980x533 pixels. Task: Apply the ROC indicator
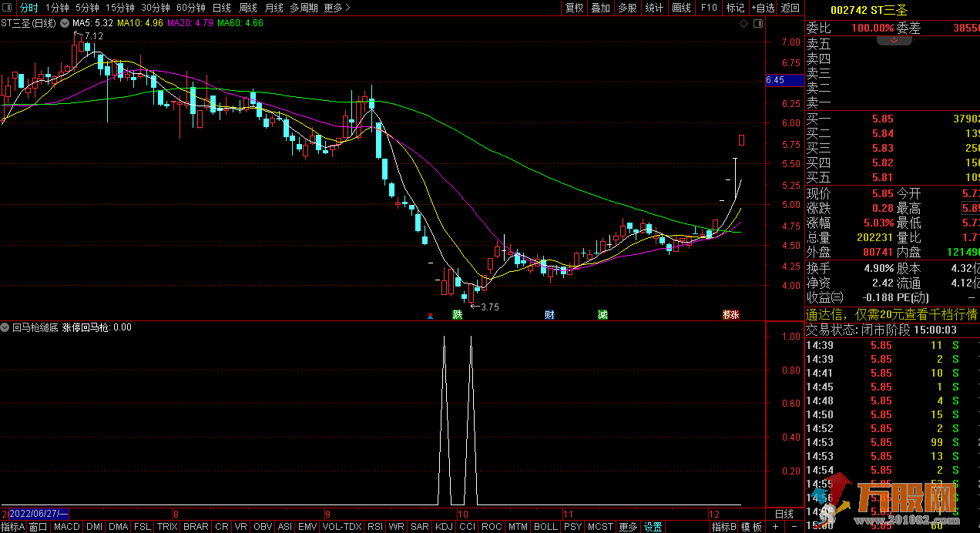492,527
